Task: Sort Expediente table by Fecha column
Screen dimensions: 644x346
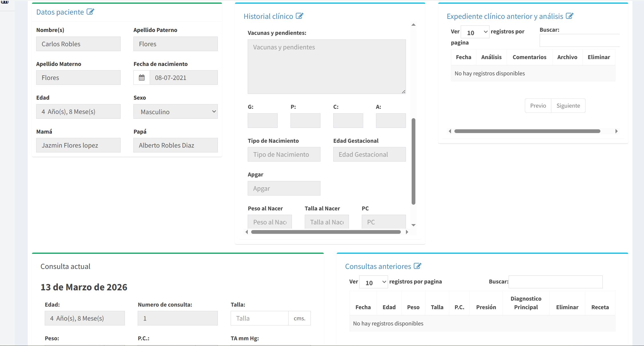Action: [464, 57]
